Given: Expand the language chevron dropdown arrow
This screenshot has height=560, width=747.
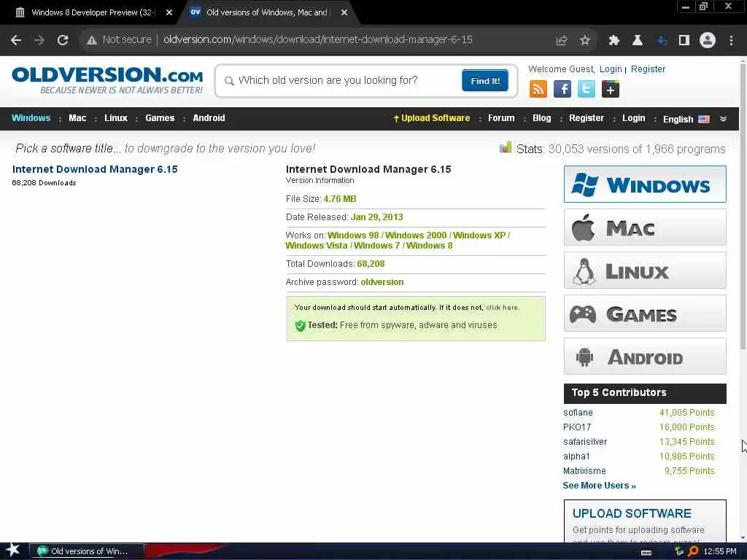Looking at the screenshot, I should pyautogui.click(x=723, y=119).
